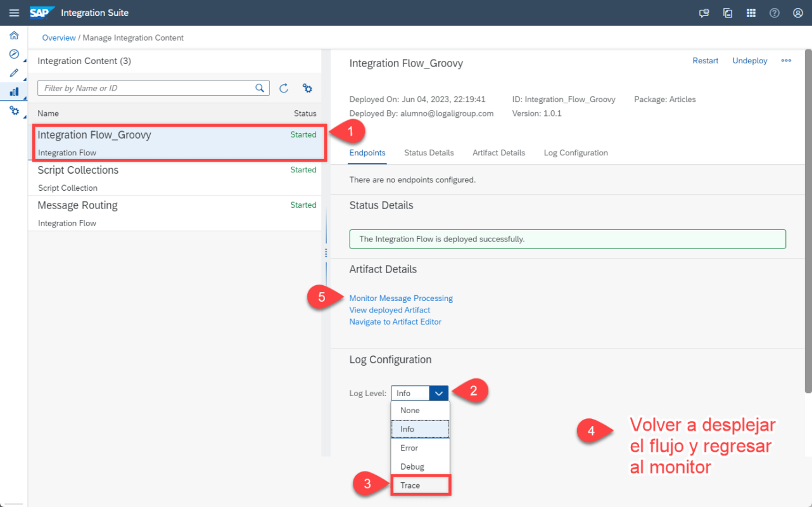Image resolution: width=812 pixels, height=507 pixels.
Task: Click the Name column header
Action: [x=48, y=113]
